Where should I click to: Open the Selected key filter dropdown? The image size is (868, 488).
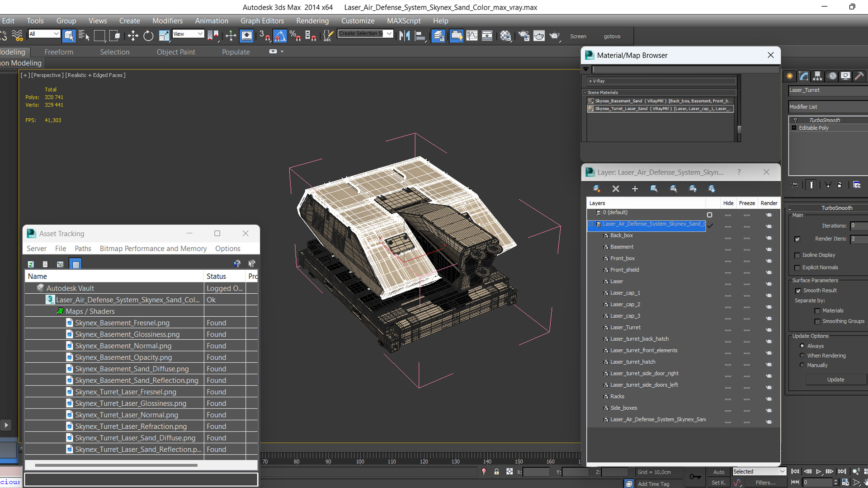click(x=759, y=472)
